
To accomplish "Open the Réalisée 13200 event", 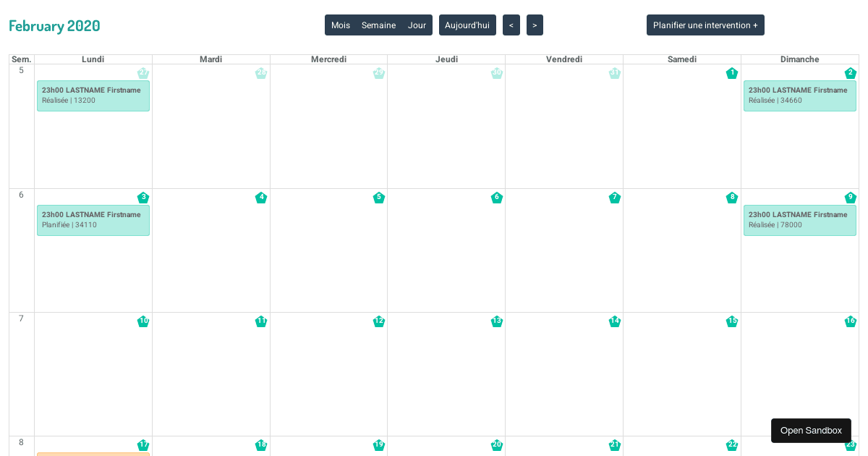I will (x=93, y=96).
